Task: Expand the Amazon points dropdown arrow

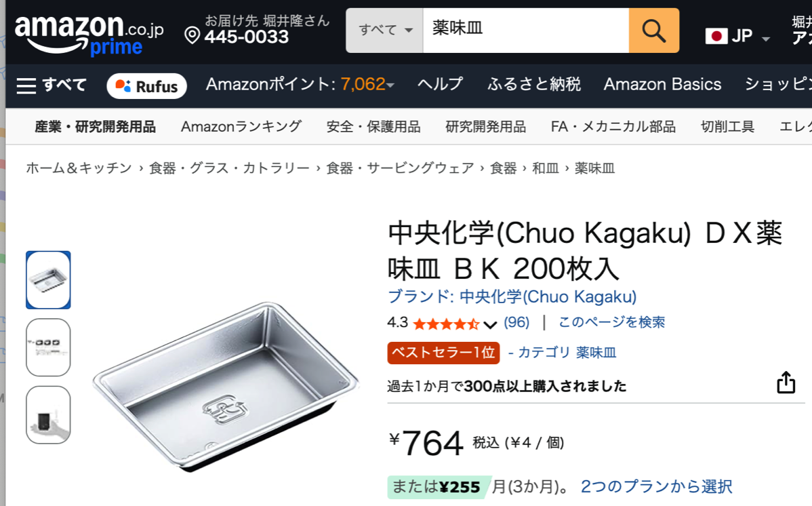Action: pos(390,85)
